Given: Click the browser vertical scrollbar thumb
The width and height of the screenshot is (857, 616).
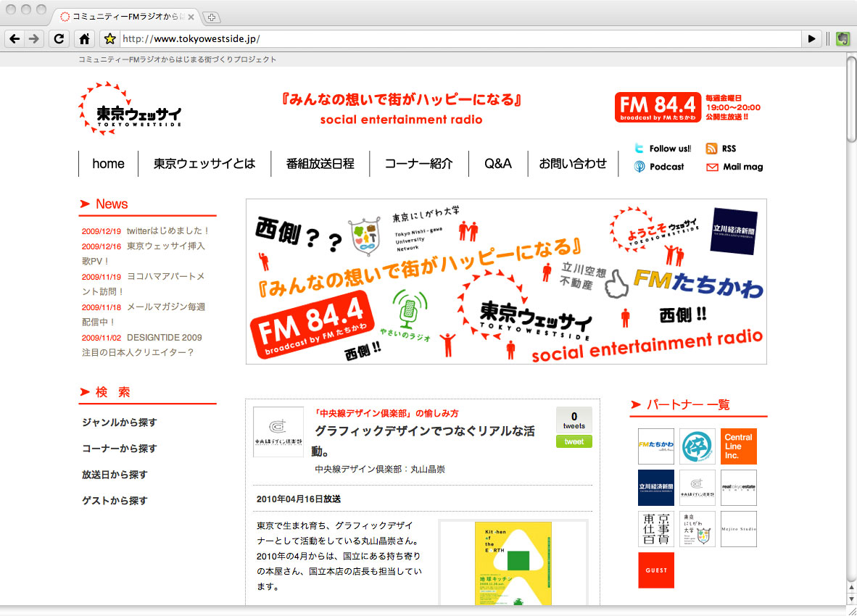Looking at the screenshot, I should pyautogui.click(x=851, y=100).
